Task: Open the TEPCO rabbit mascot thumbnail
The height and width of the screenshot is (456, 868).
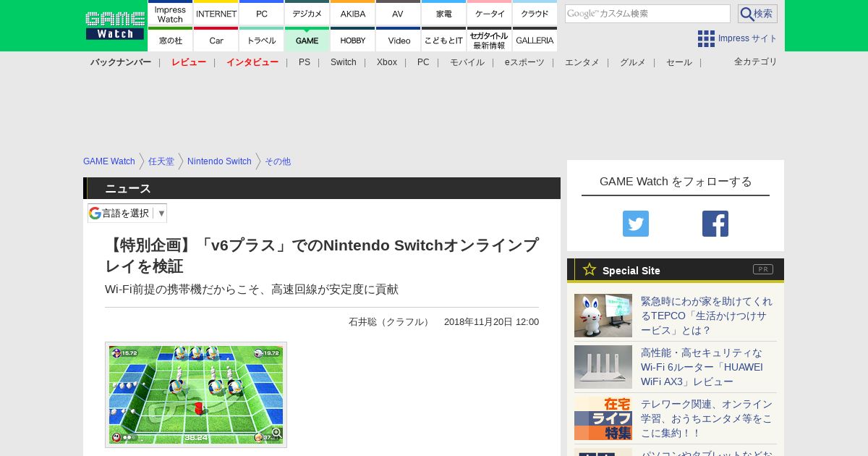Action: [x=603, y=316]
